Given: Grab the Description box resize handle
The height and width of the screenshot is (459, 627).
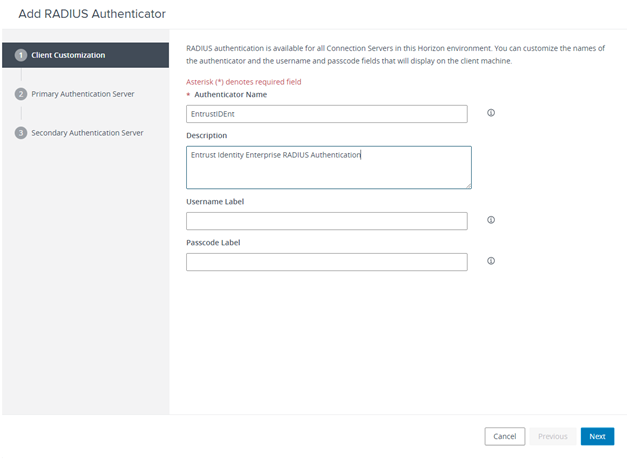Looking at the screenshot, I should coord(467,185).
